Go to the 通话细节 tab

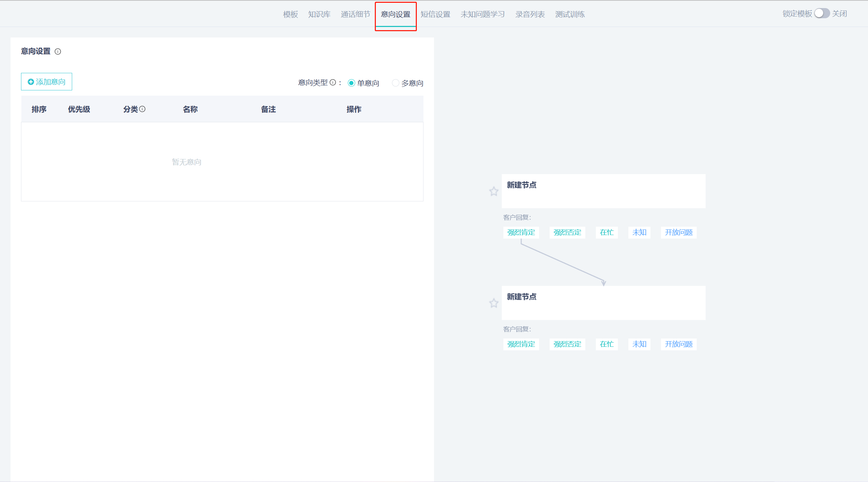tap(356, 14)
